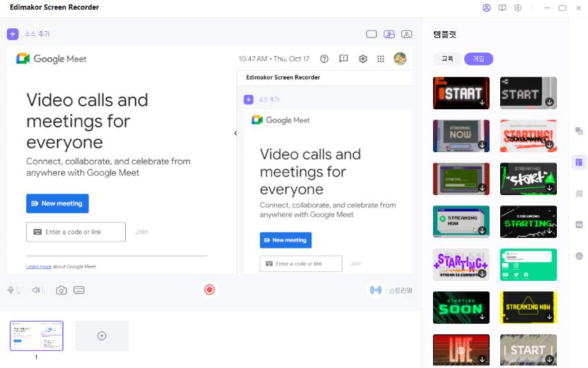Switch to camera-only layout mode
Screen dimensions: 588x368
point(407,34)
